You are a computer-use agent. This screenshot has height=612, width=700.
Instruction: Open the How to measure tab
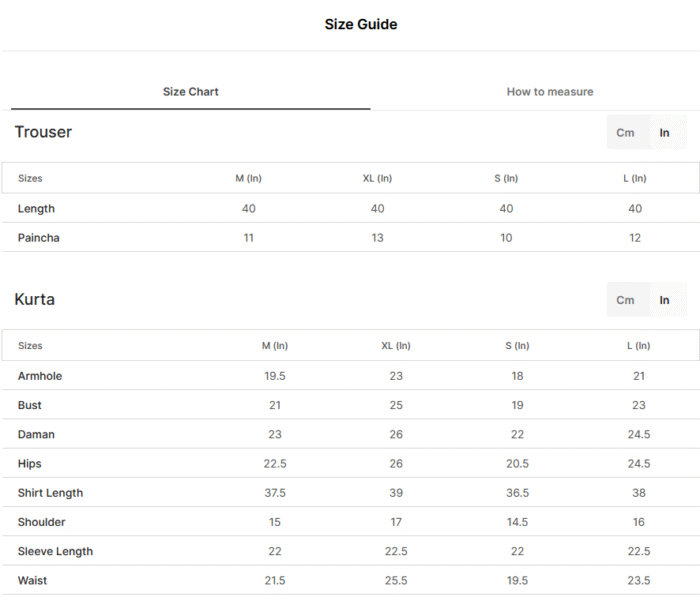550,92
